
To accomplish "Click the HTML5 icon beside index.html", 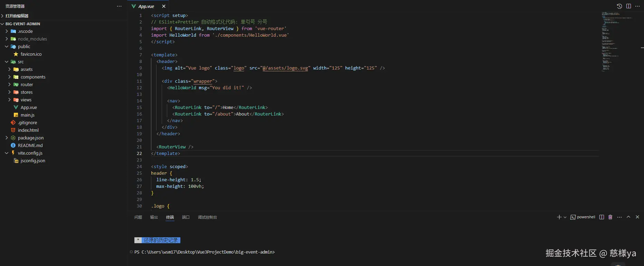I will coord(13,130).
